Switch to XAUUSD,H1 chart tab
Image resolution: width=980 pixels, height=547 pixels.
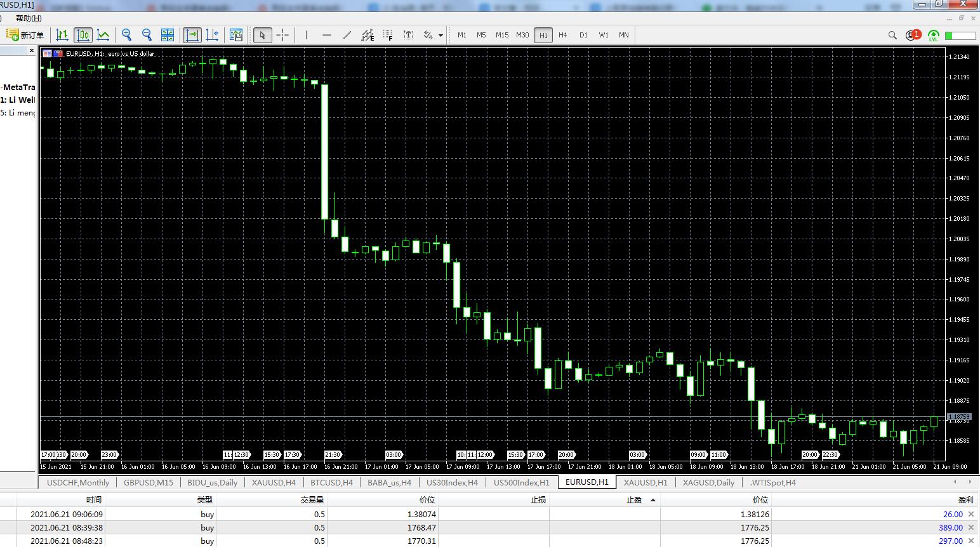pyautogui.click(x=646, y=482)
